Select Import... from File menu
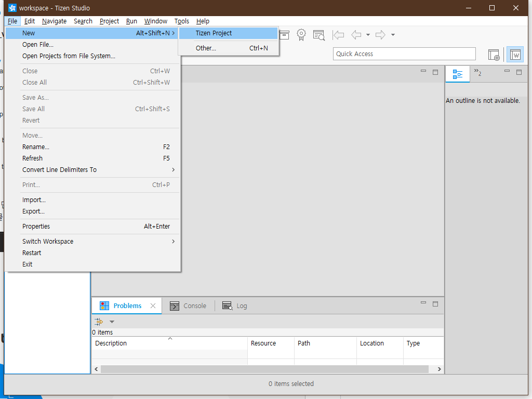Viewport: 532px width, 399px height. click(x=92, y=200)
